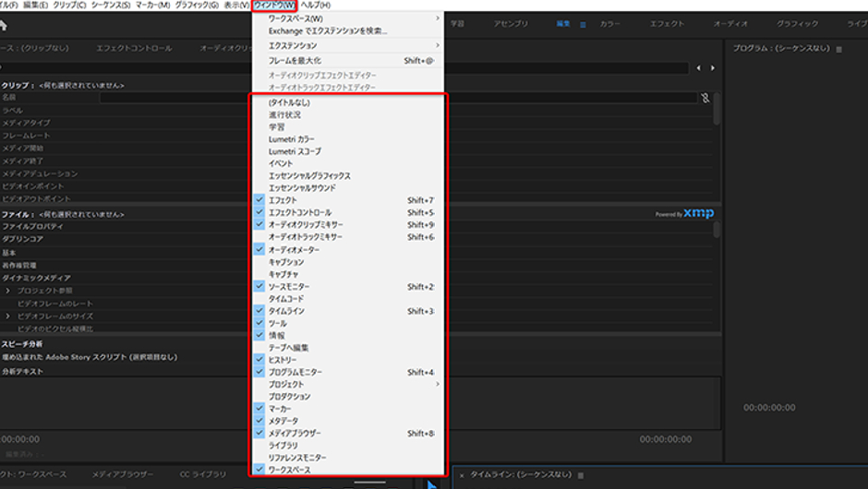Toggle the ヒストリー panel check
This screenshot has height=489, width=868.
click(259, 359)
